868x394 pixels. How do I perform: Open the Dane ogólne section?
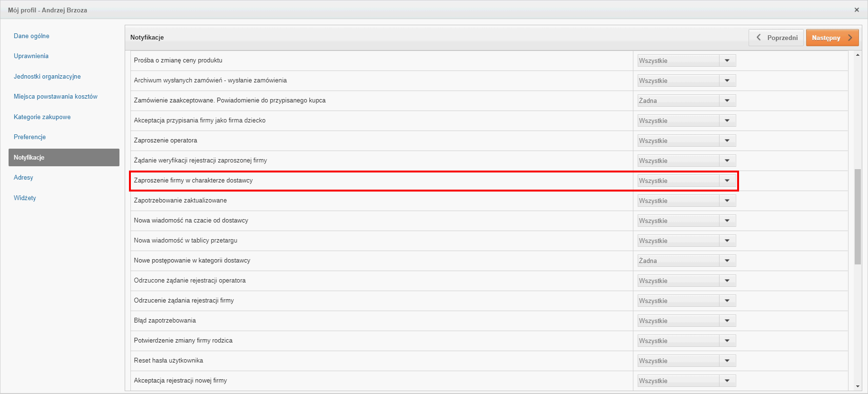(x=31, y=36)
